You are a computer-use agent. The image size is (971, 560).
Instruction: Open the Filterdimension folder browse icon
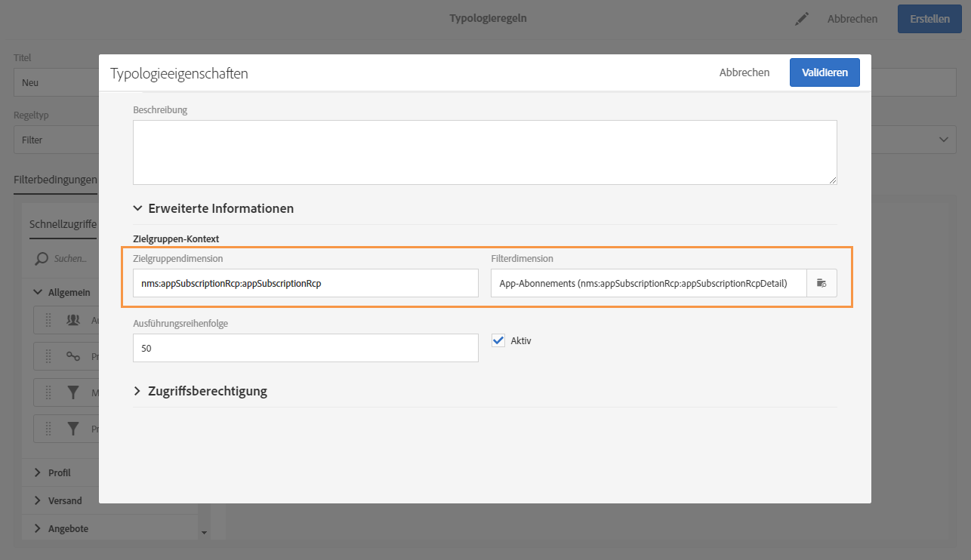821,283
